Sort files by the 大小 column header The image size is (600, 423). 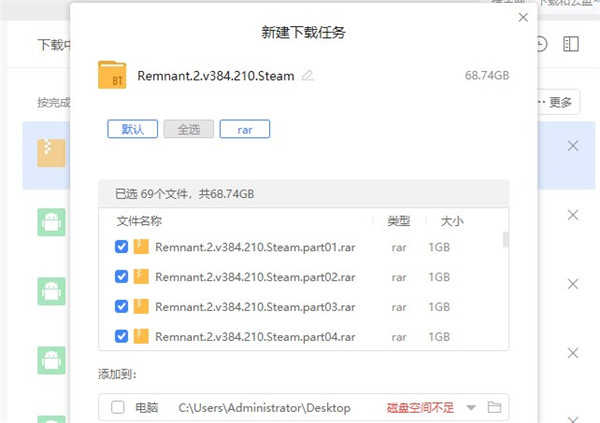451,221
